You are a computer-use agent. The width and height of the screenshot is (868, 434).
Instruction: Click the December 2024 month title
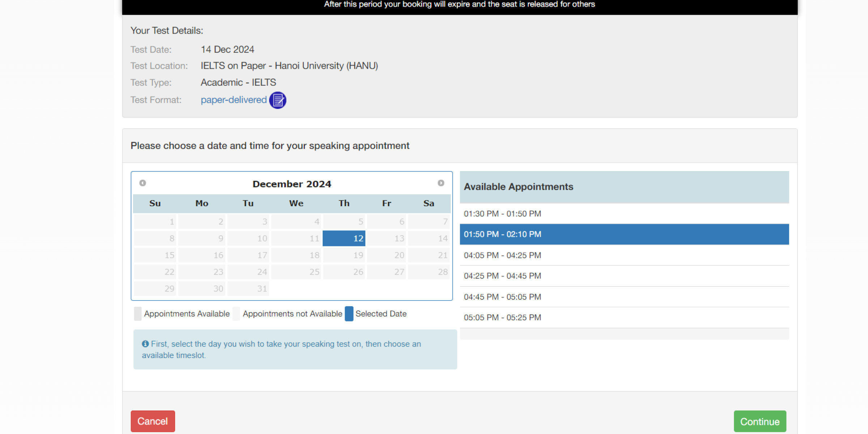[x=292, y=184]
